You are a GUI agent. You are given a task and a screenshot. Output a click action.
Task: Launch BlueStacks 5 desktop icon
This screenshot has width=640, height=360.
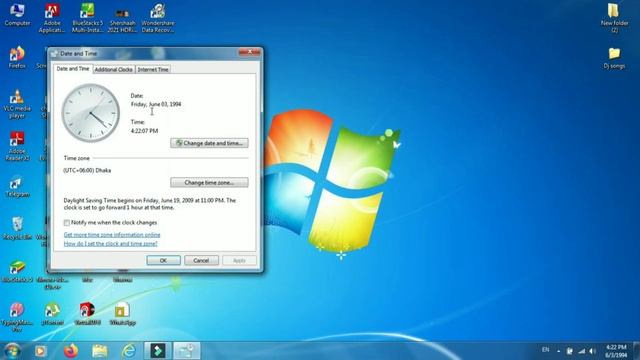(17, 272)
